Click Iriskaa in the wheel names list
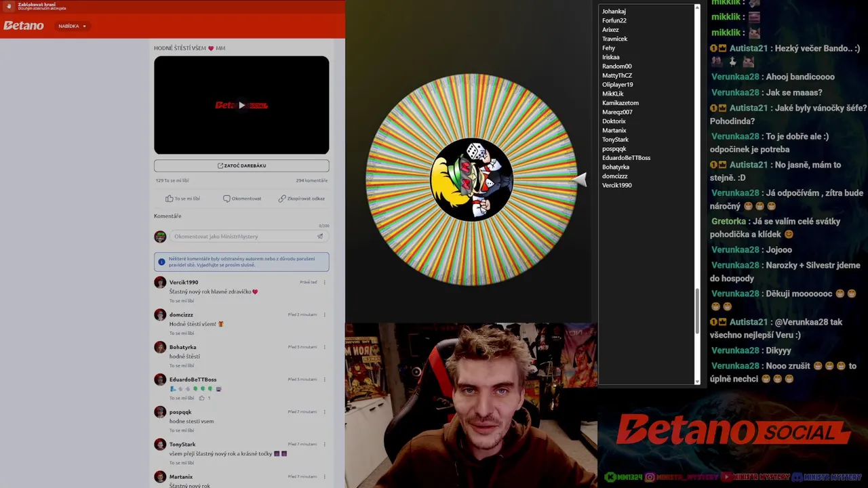The height and width of the screenshot is (488, 868). tap(611, 57)
